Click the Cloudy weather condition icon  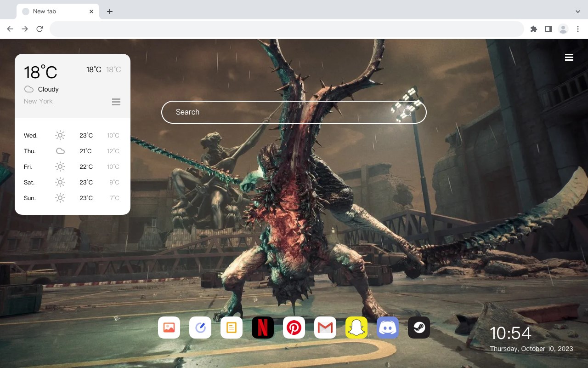(29, 89)
